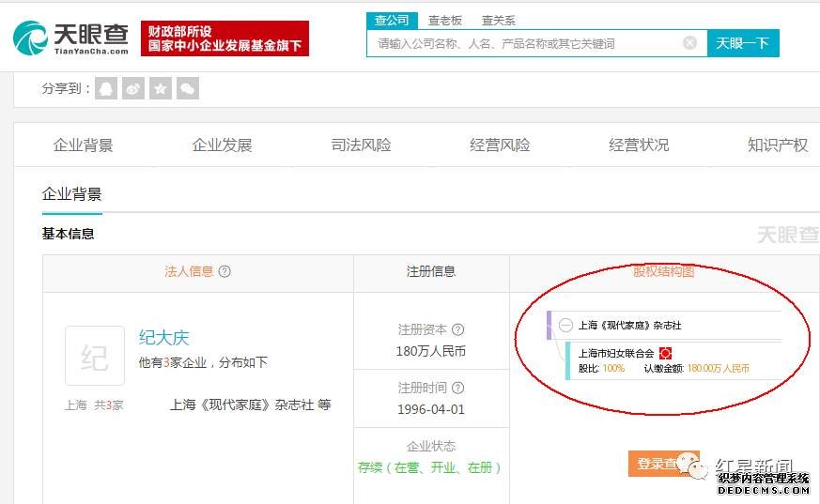Click the 他有3家企业 text
820x504 pixels.
203,362
